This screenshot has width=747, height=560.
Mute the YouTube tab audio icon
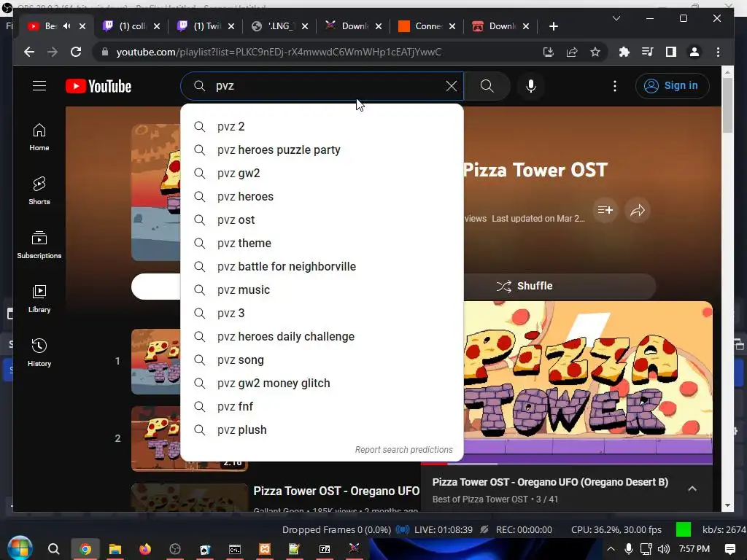pyautogui.click(x=66, y=26)
